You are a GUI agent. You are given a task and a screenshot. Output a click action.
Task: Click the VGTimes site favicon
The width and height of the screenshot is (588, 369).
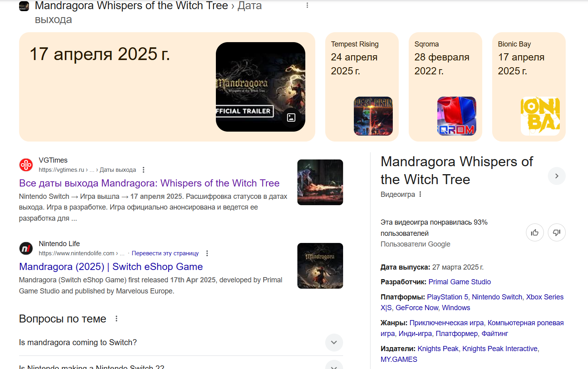click(x=26, y=165)
